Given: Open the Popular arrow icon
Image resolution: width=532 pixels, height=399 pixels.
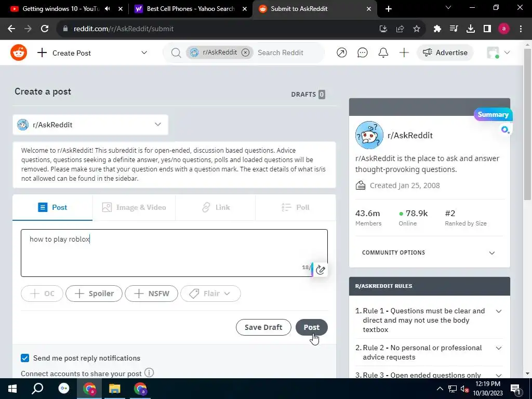Looking at the screenshot, I should click(342, 52).
